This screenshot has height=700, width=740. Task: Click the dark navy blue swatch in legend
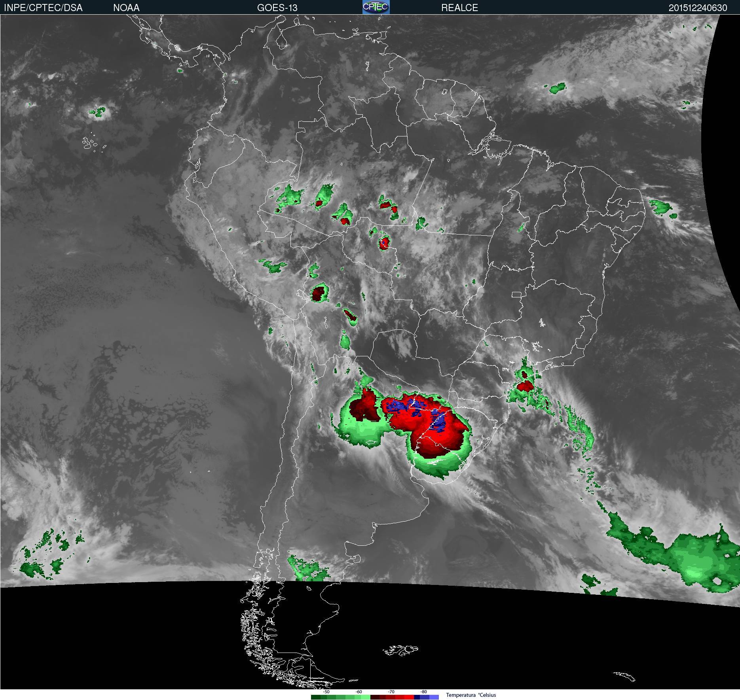417,697
